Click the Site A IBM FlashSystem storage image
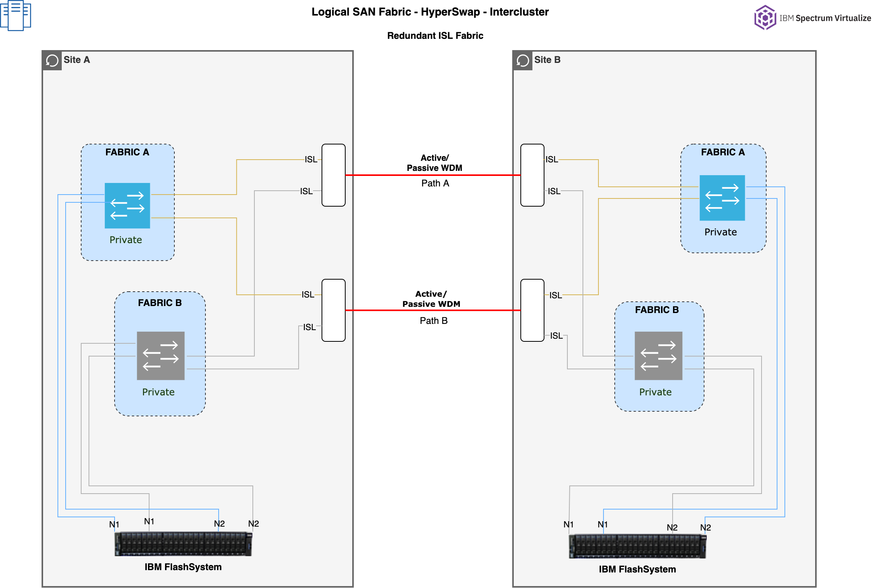The image size is (873, 588). [x=183, y=544]
